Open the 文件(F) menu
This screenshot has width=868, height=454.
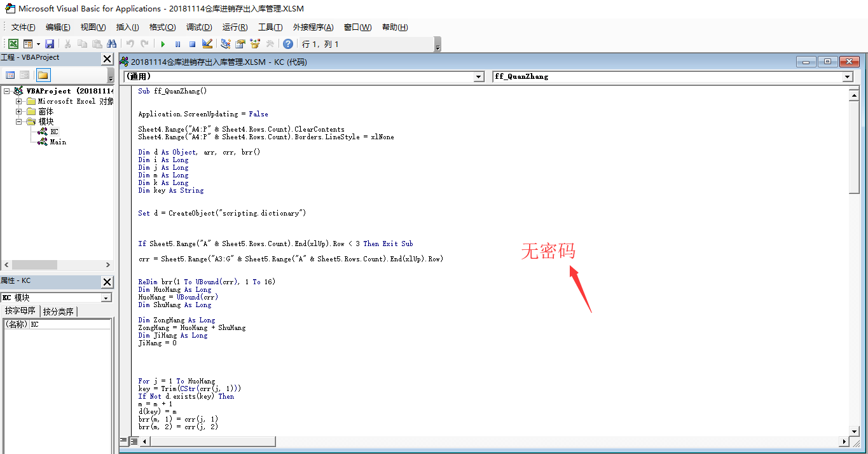pos(24,27)
